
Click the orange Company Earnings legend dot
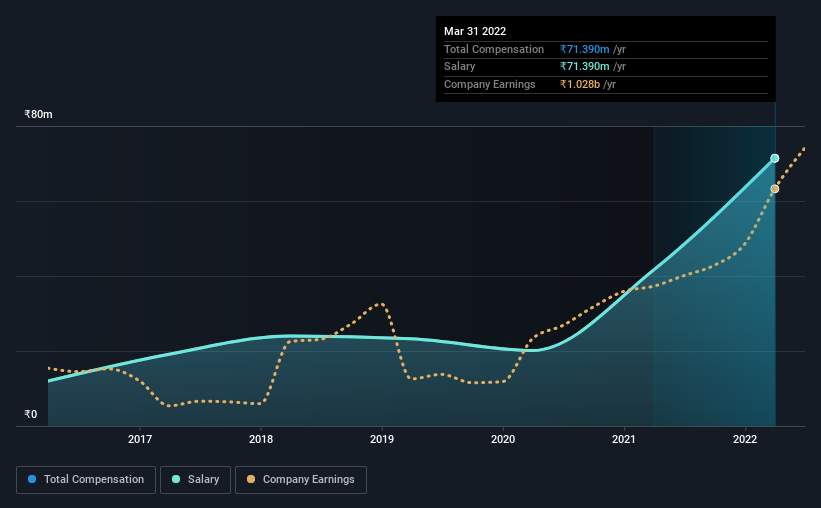click(251, 479)
